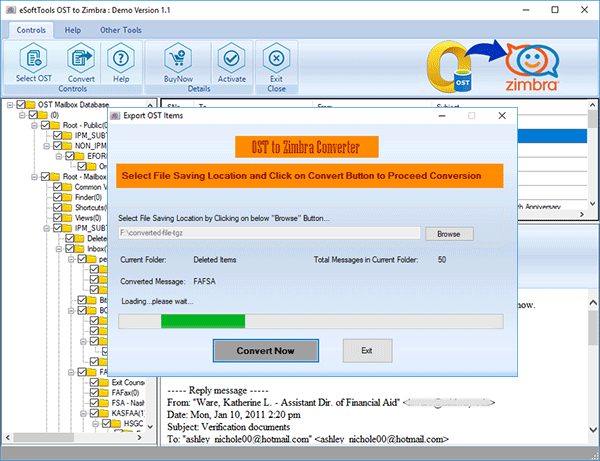This screenshot has width=600, height=461.
Task: Open Help from the toolbar icon
Action: coord(121,59)
